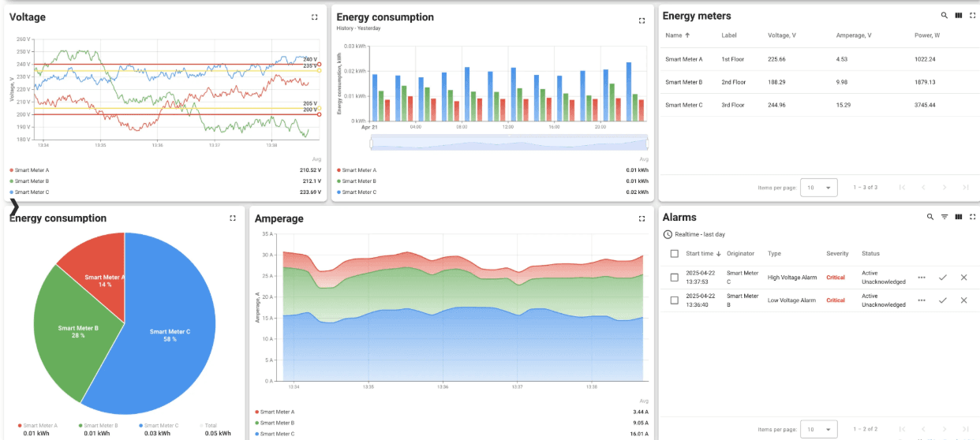
Task: Open details menu for Low Voltage Alarm
Action: (x=922, y=300)
